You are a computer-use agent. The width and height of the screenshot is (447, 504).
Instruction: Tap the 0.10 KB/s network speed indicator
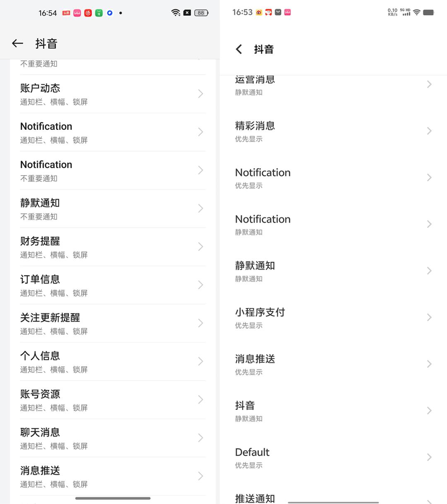[x=392, y=12]
